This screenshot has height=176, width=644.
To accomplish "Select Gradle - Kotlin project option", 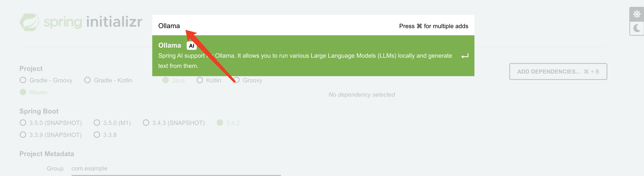I will click(108, 80).
